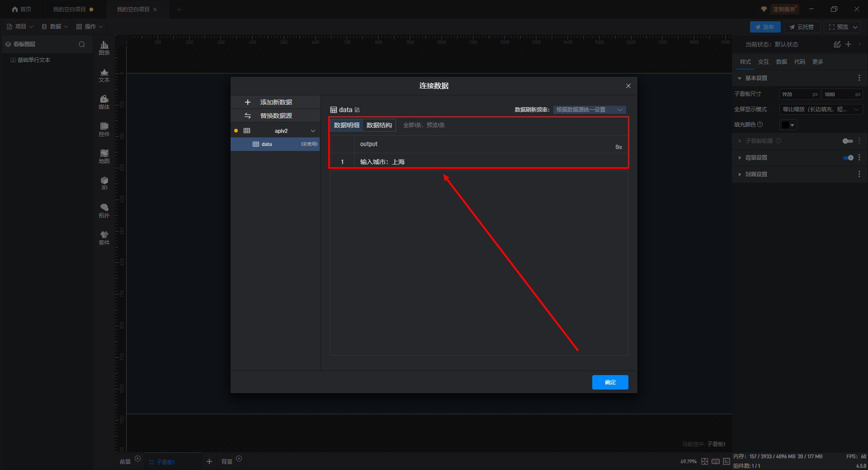This screenshot has height=470, width=868.
Task: Click 添加新数据
Action: click(275, 102)
